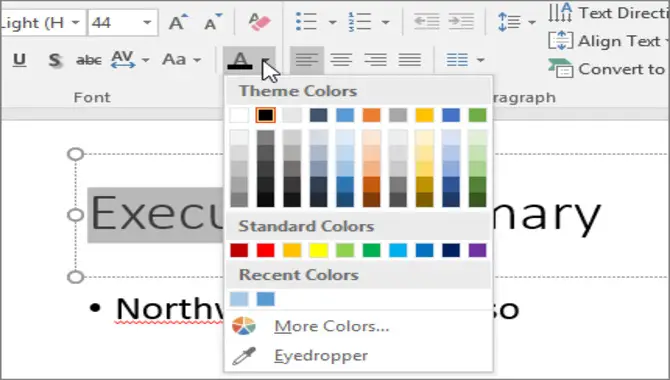Click the Increase Font Size icon
Image resolution: width=670 pixels, height=380 pixels.
click(x=178, y=22)
